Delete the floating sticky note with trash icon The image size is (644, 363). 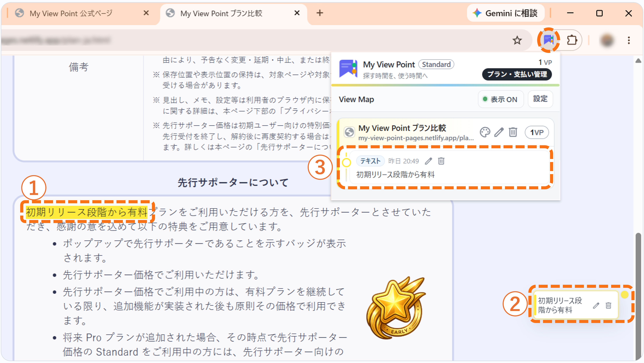point(608,305)
